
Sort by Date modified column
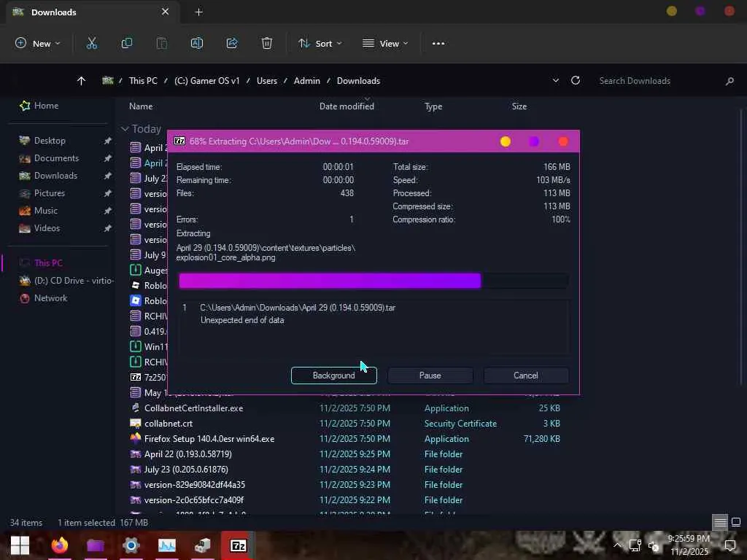pyautogui.click(x=347, y=106)
